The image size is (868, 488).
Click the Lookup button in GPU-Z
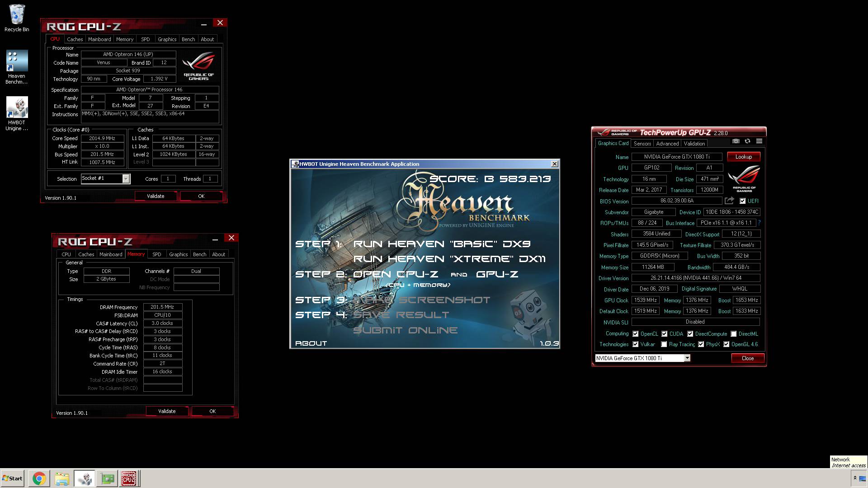coord(744,157)
